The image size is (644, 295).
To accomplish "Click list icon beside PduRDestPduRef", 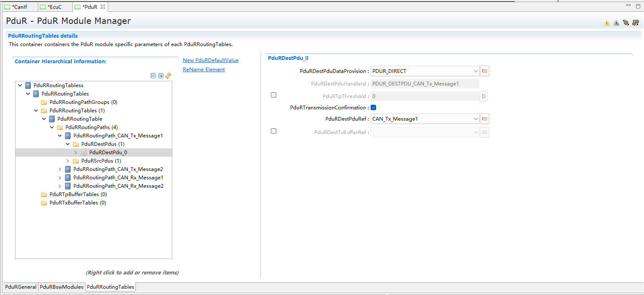I will coord(485,119).
